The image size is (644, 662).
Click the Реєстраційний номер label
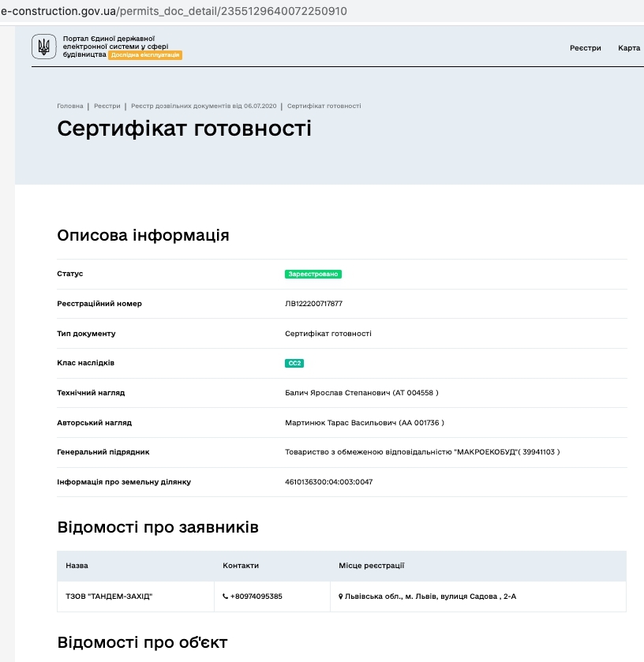point(99,304)
